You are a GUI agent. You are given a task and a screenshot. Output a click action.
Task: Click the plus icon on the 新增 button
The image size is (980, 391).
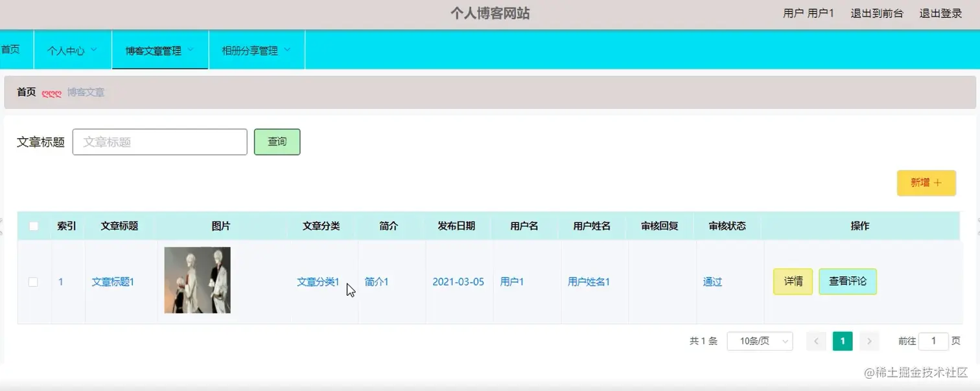pyautogui.click(x=936, y=183)
